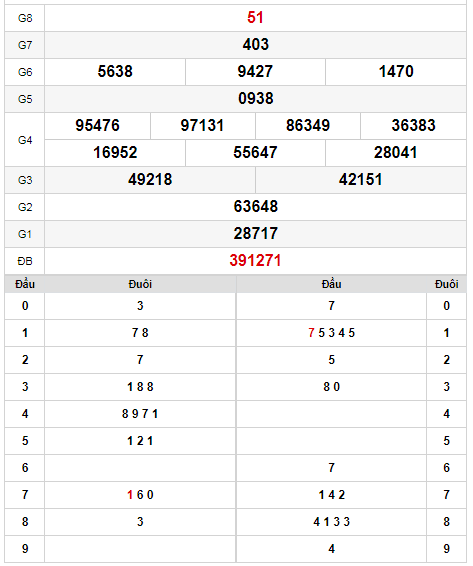The width and height of the screenshot is (473, 566).
Task: Select the G6 row label
Action: point(25,72)
